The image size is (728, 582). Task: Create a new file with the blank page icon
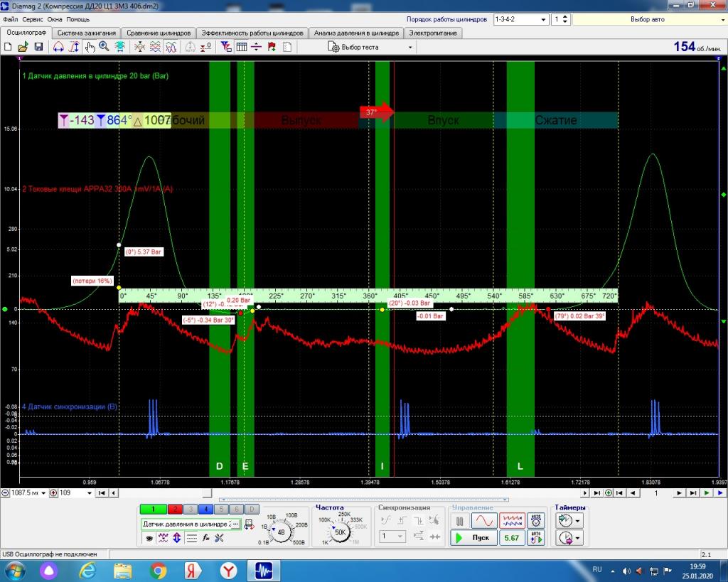pyautogui.click(x=8, y=47)
